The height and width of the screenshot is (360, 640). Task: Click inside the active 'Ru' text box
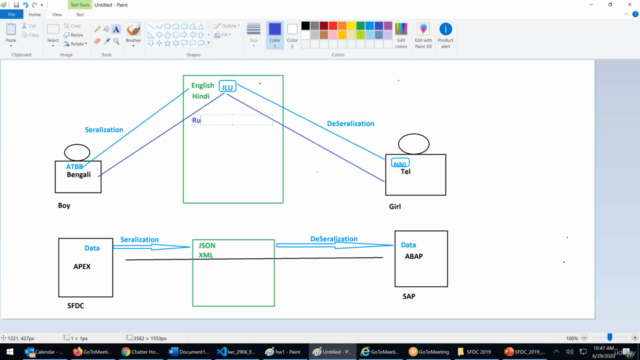coord(232,120)
